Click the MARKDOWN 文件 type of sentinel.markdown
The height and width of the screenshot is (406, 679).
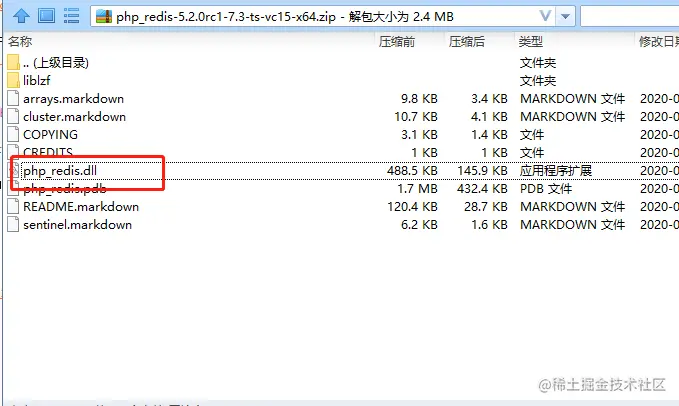(x=572, y=225)
